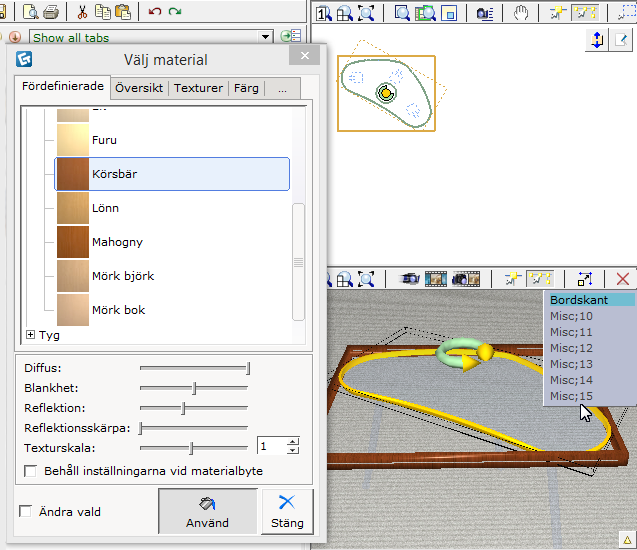Click the Cut scissors icon
The width and height of the screenshot is (637, 550).
82,12
